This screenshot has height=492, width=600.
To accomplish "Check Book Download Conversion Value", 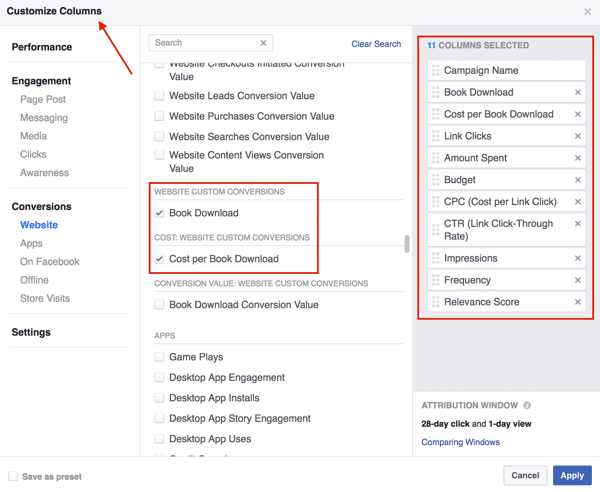I will tap(159, 305).
